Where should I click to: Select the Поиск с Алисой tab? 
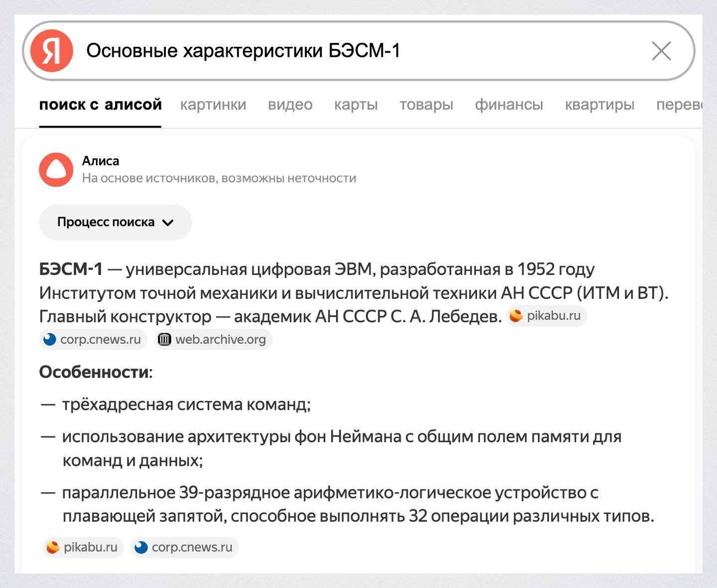(x=101, y=105)
